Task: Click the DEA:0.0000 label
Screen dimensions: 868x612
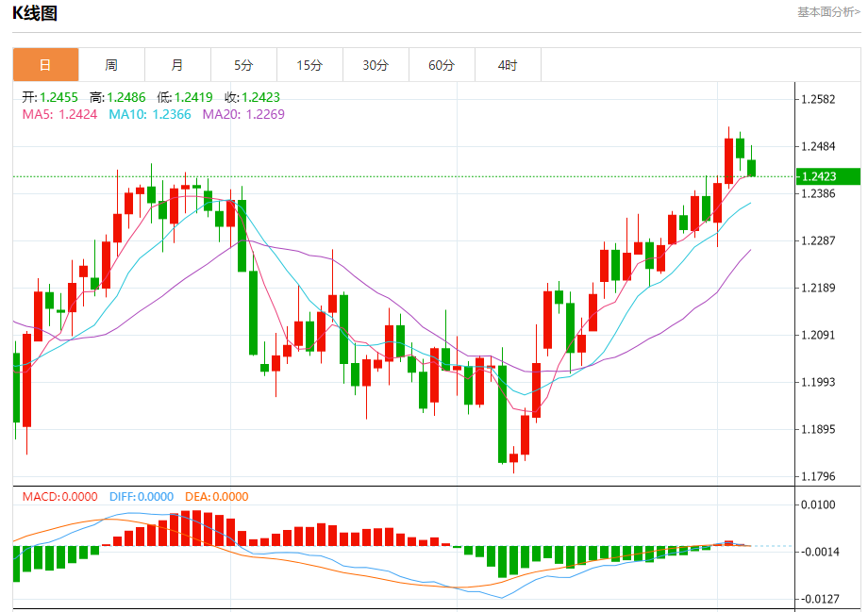Action: [x=216, y=497]
